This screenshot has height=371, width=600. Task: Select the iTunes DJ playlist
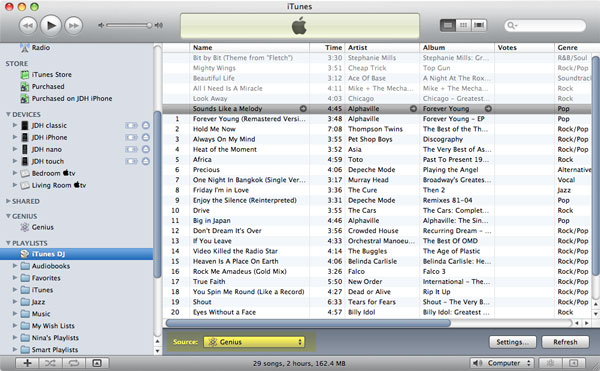(77, 254)
